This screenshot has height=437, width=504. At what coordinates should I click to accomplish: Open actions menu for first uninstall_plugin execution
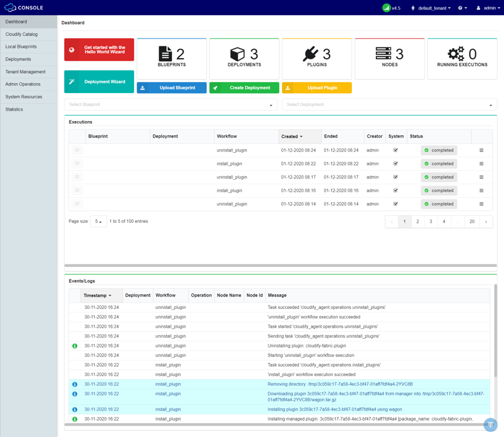coord(481,150)
